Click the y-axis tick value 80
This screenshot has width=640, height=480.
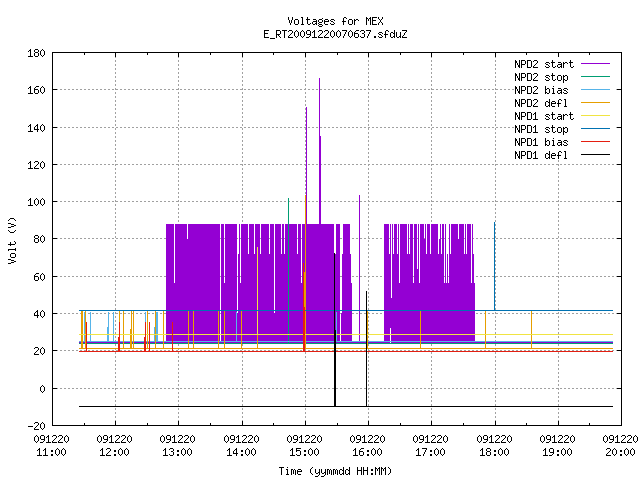pos(39,239)
